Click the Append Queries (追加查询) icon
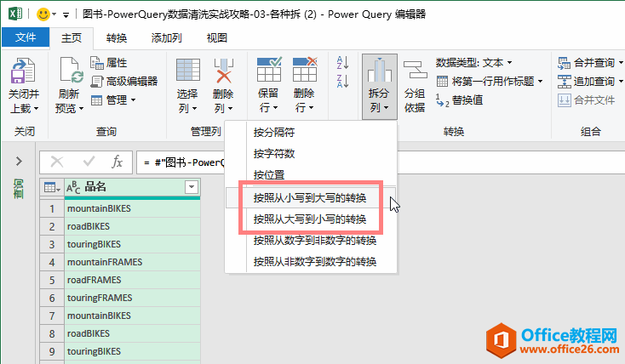The height and width of the screenshot is (364, 625). pyautogui.click(x=564, y=82)
